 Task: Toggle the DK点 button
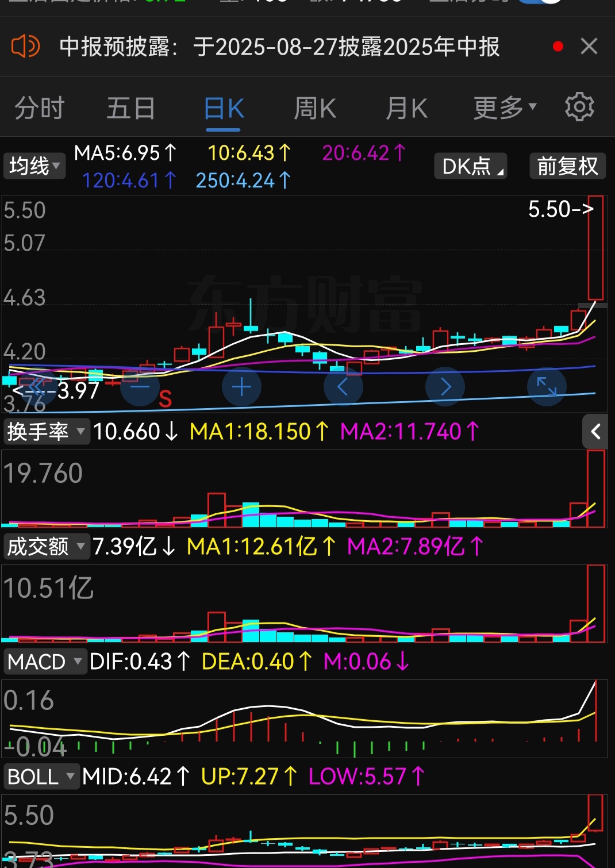[x=471, y=166]
